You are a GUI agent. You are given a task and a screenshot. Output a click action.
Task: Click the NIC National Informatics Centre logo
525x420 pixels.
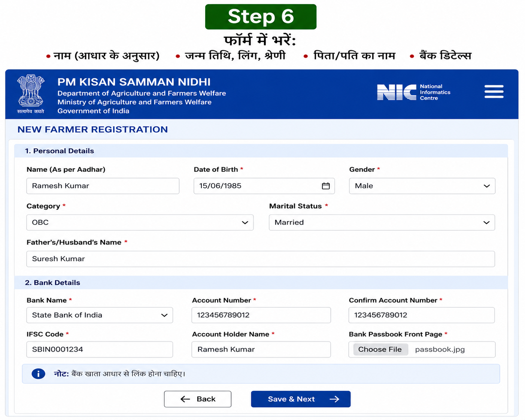coord(414,92)
